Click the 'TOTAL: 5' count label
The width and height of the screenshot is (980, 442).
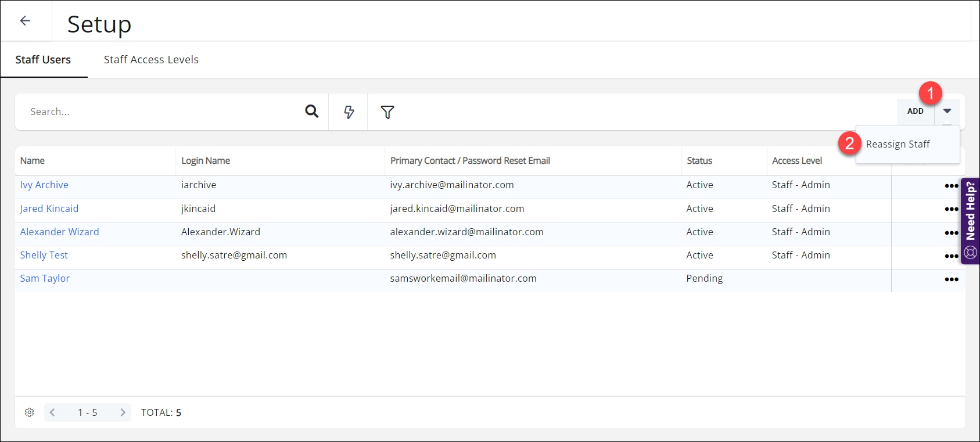coord(161,412)
